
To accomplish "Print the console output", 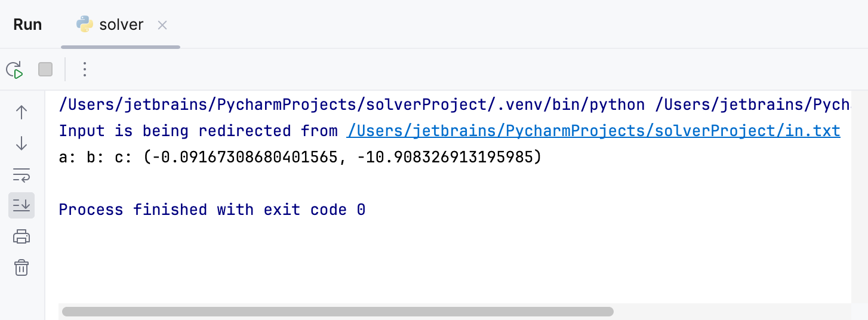I will pos(21,236).
